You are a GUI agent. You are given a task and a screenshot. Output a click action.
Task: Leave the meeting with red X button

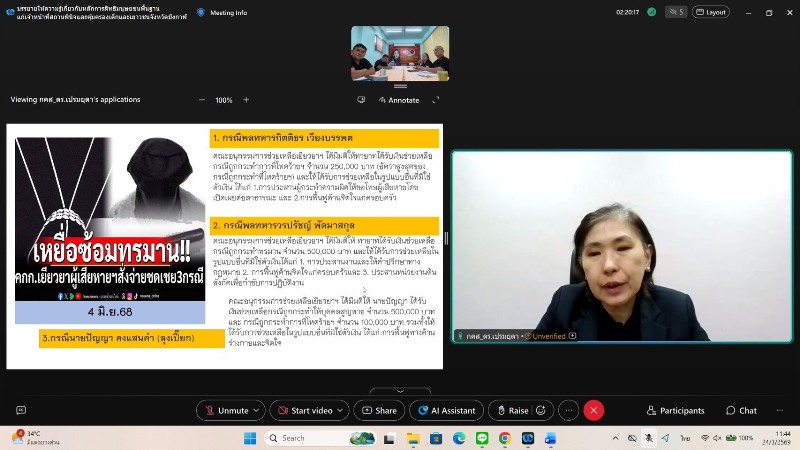point(594,411)
